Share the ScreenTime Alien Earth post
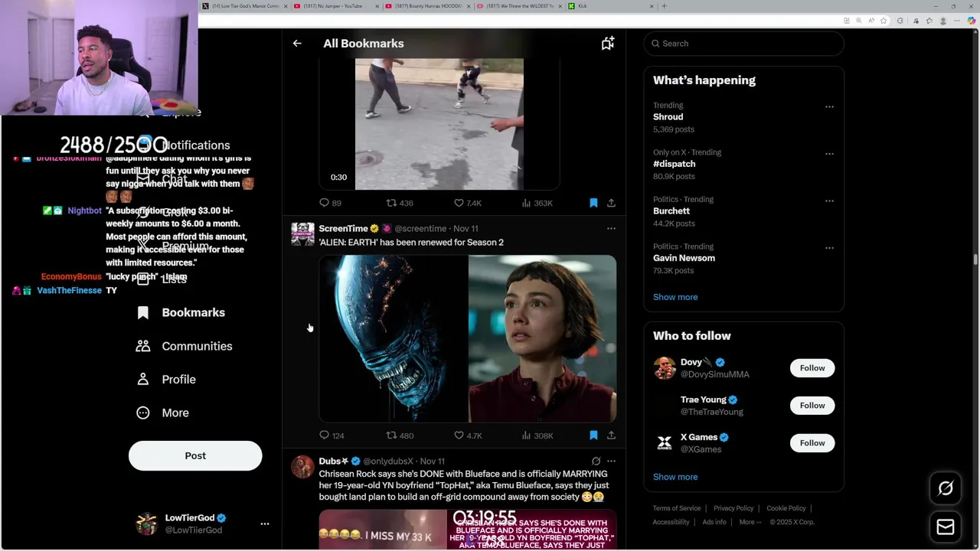 (611, 435)
